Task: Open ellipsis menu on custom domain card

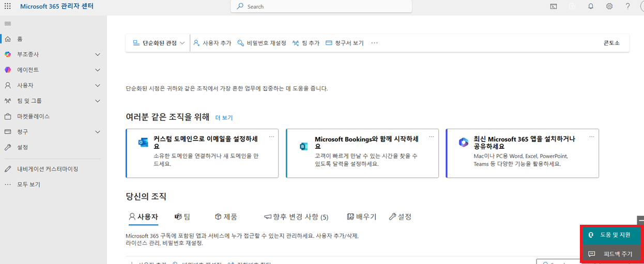Action: point(271,136)
